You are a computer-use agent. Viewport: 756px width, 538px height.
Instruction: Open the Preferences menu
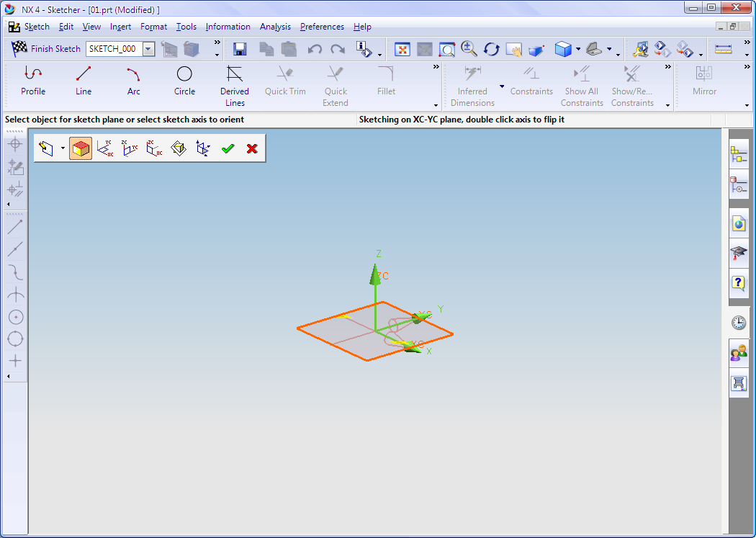[322, 27]
